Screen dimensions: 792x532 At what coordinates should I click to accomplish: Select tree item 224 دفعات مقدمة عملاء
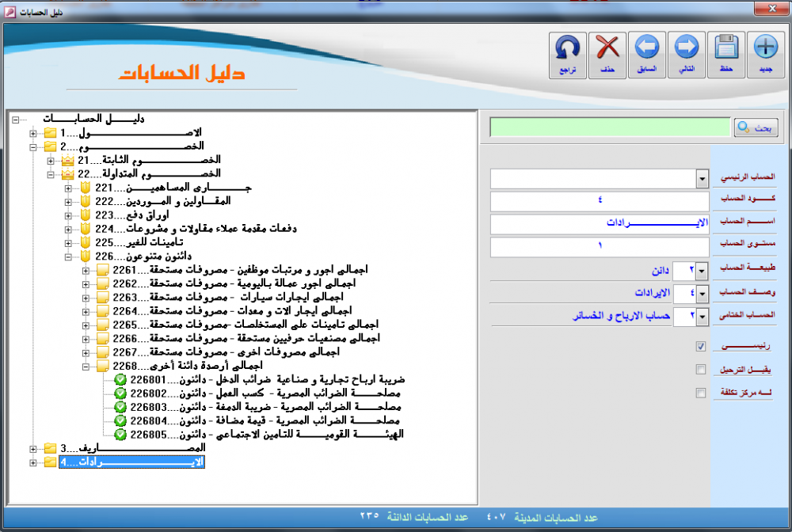pos(196,229)
